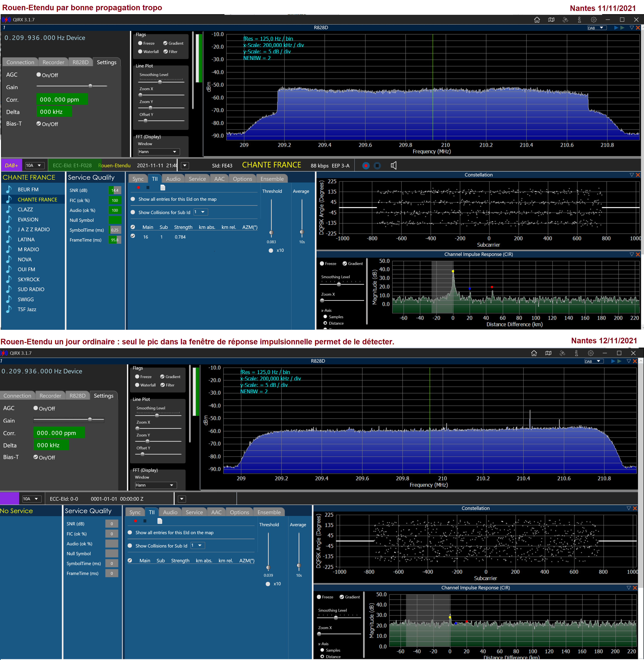Viewport: 644px width, 660px height.
Task: Enable Show Collisions for Sub Id, CHANTE FRANCE window
Action: (x=133, y=212)
